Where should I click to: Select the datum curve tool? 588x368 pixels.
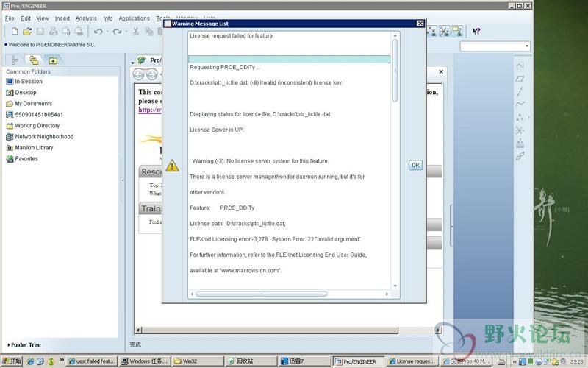point(520,105)
